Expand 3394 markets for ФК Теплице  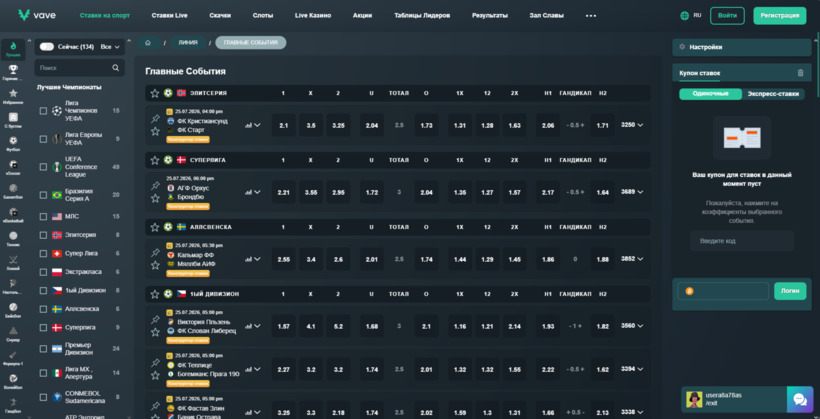[632, 369]
